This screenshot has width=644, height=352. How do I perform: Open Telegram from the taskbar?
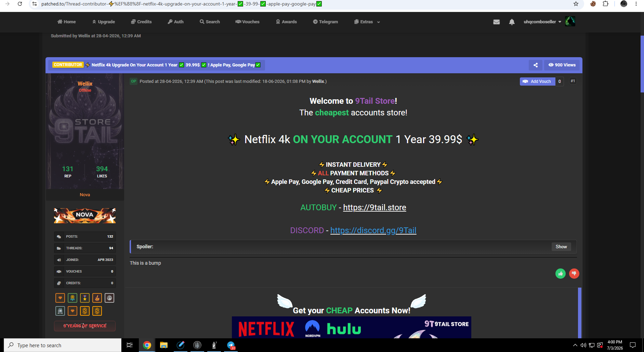pos(231,345)
